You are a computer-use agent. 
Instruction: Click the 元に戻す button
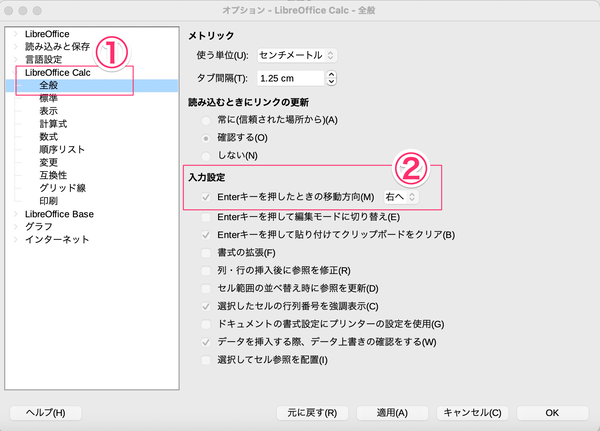coord(312,413)
